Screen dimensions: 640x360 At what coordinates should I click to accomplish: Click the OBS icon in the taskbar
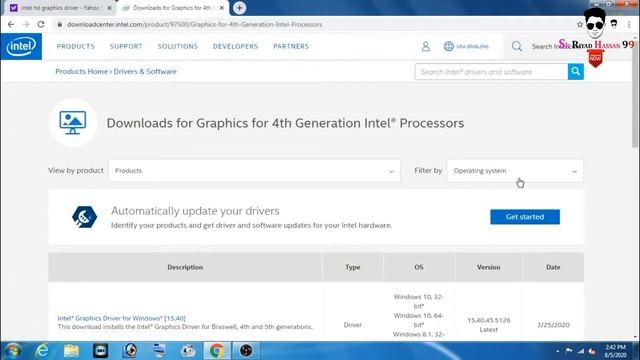246,351
